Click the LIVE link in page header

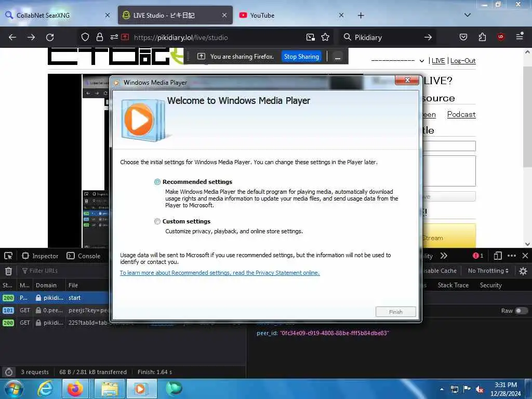[x=438, y=61]
